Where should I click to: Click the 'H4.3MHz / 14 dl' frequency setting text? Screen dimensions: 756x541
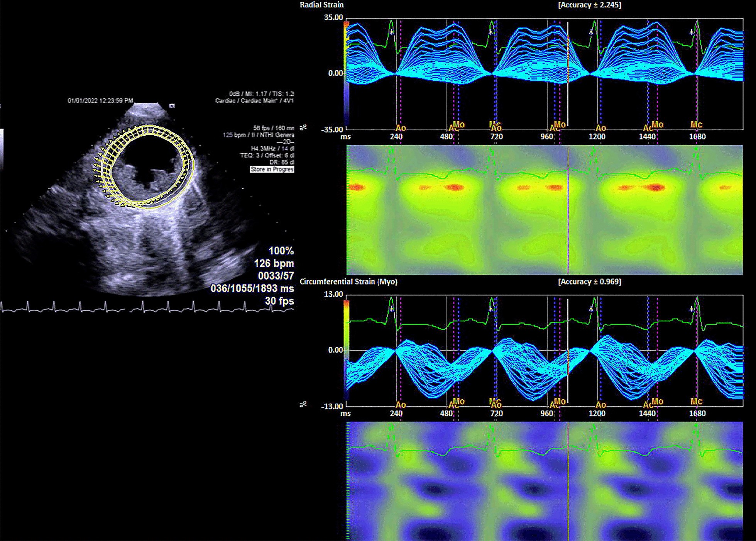tap(272, 149)
